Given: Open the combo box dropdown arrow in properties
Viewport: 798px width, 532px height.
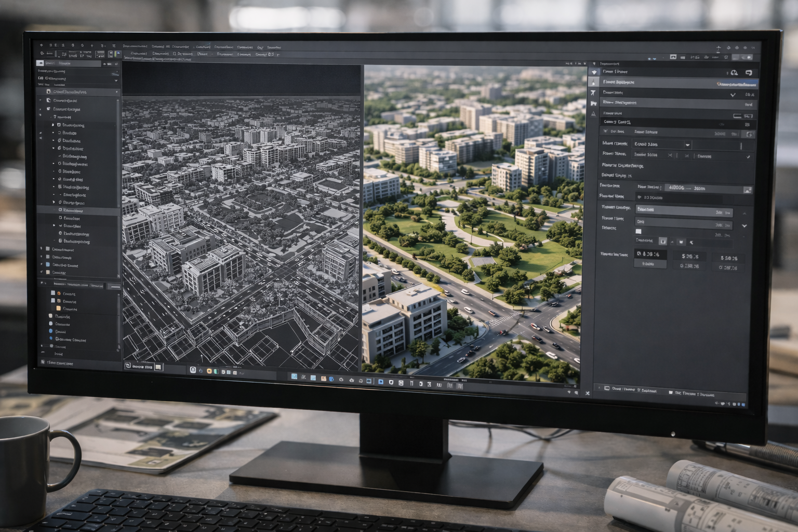Looking at the screenshot, I should [x=687, y=145].
